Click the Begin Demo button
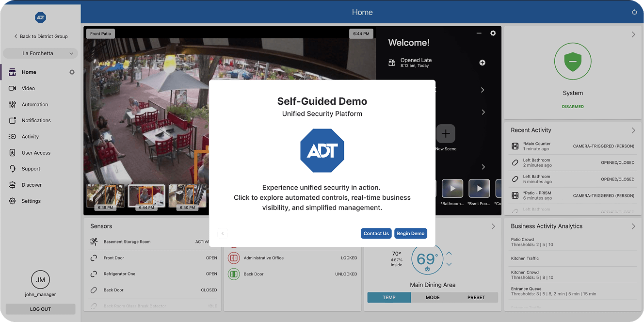644x322 pixels. pyautogui.click(x=410, y=233)
